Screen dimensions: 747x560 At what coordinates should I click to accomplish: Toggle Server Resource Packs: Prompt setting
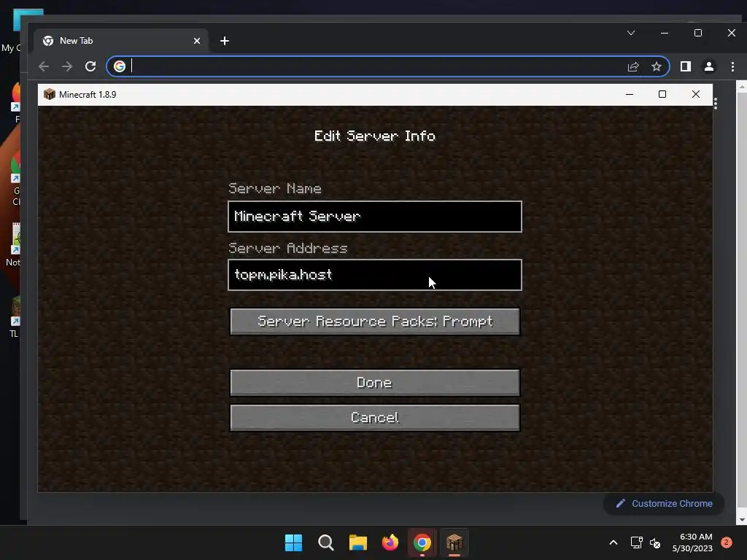(x=374, y=322)
